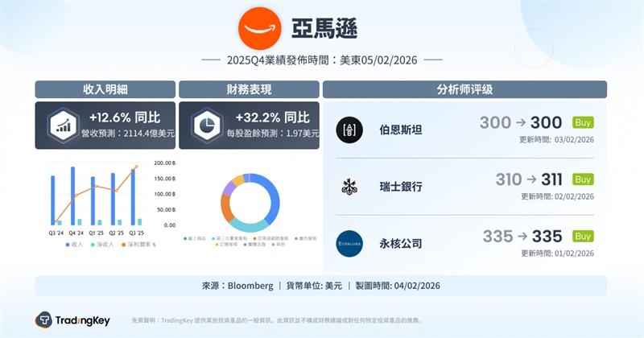644x338 pixels.
Task: Click the pie chart icon beside +32.2%
Action: pyautogui.click(x=204, y=125)
